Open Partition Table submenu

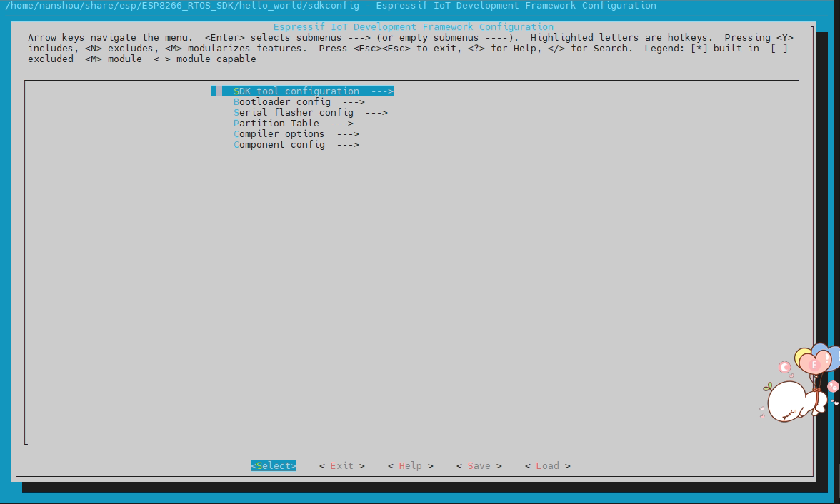293,124
